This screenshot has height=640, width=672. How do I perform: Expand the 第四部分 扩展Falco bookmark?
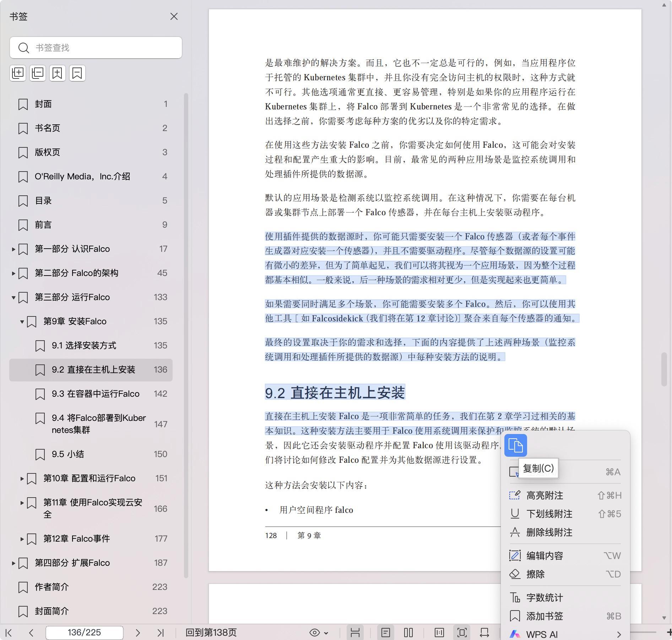13,563
